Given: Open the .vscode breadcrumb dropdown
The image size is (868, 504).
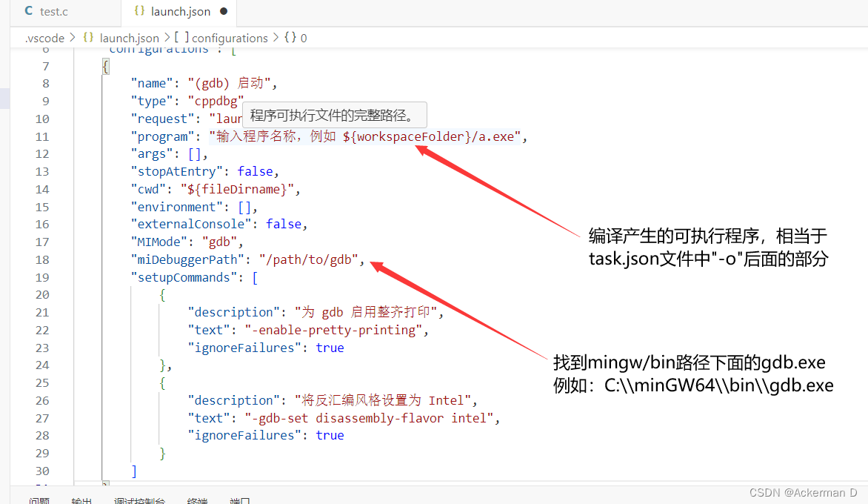Looking at the screenshot, I should [x=44, y=38].
